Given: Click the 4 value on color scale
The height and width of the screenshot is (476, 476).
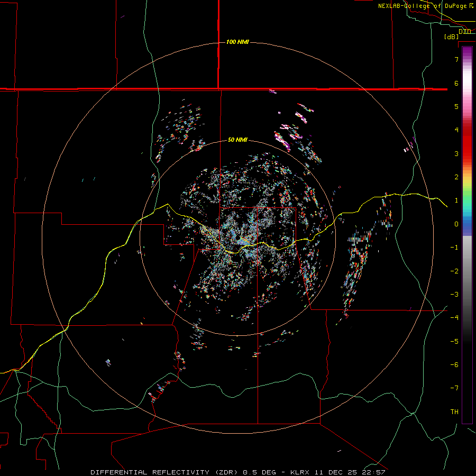Looking at the screenshot, I should coord(456,130).
